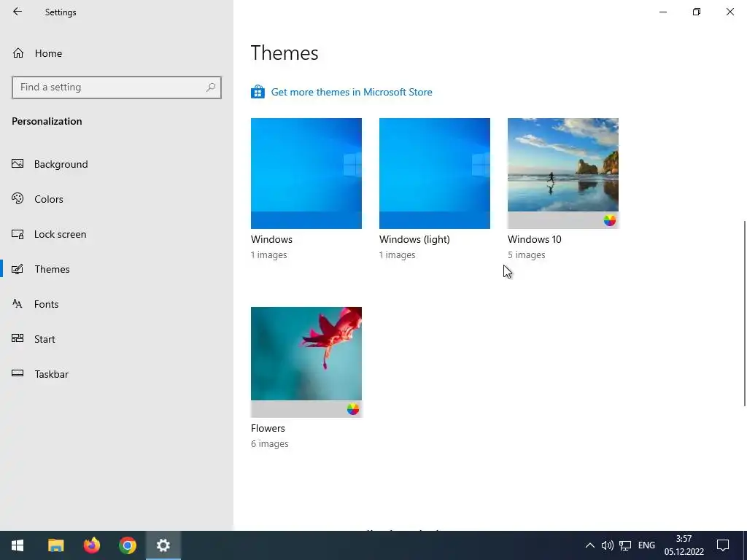Open File Explorer from taskbar

(55, 545)
